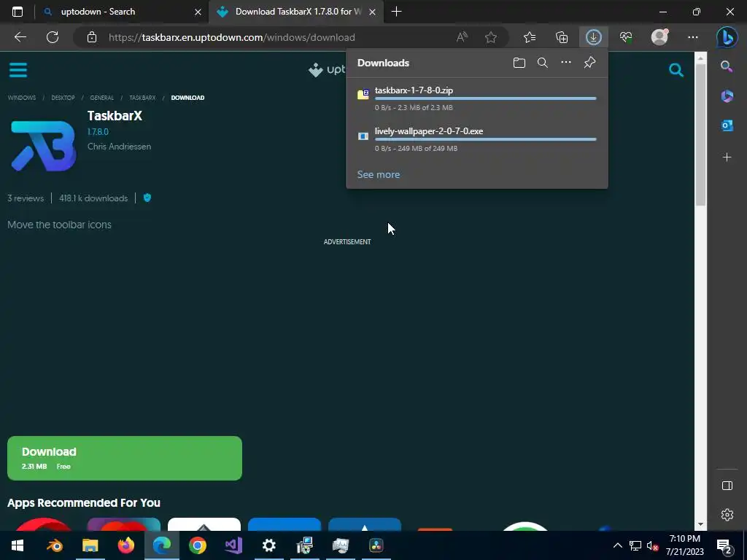Show hidden system tray icons
The image size is (747, 560).
[617, 545]
